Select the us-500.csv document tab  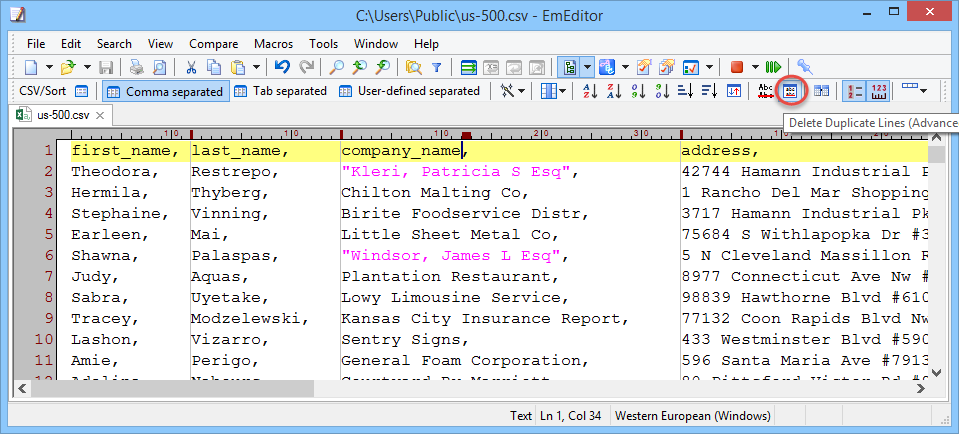coord(61,114)
